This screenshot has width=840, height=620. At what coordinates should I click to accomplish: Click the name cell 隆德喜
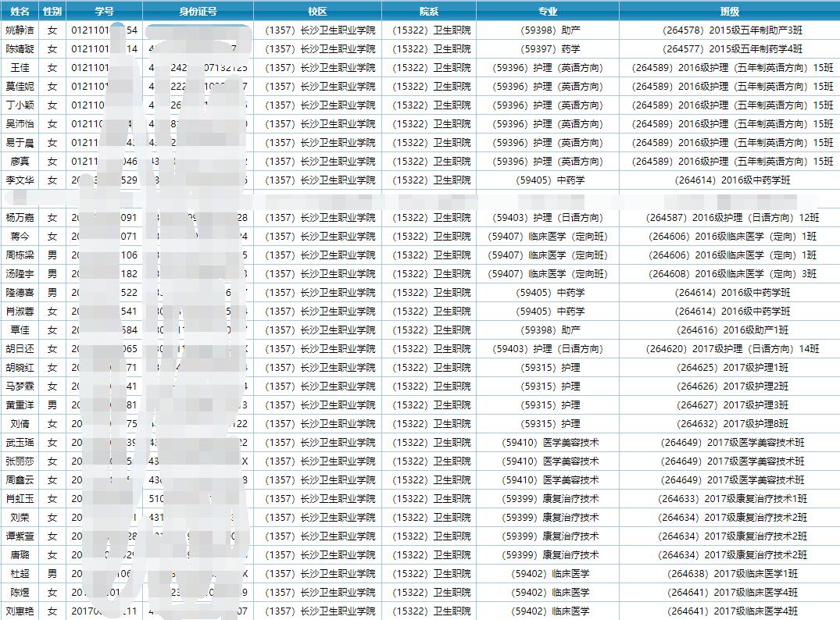click(x=20, y=293)
